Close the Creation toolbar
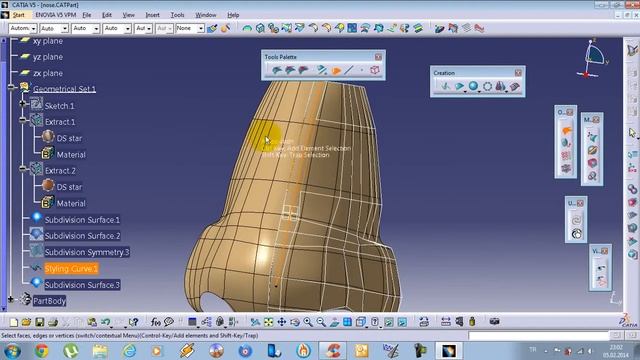Viewport: 640px width, 360px height. [518, 73]
